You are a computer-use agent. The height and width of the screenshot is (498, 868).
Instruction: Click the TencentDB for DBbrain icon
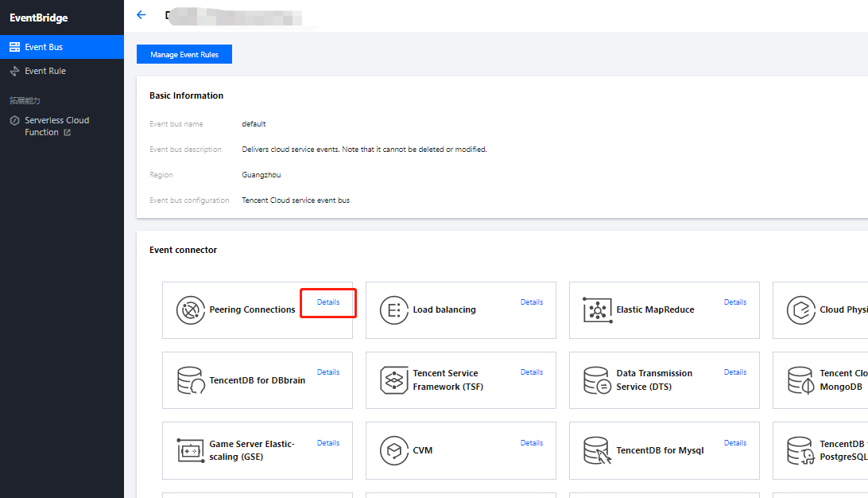coord(190,380)
